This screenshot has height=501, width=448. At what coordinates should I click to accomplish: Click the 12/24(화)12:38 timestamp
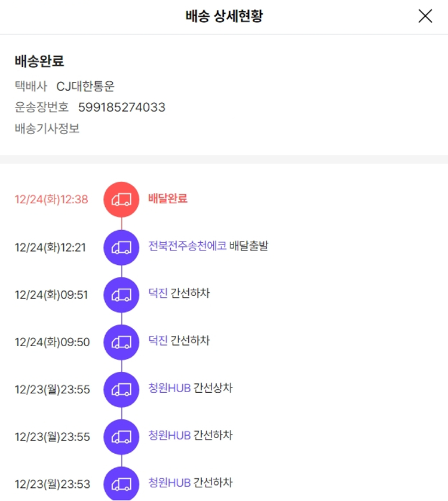[51, 200]
